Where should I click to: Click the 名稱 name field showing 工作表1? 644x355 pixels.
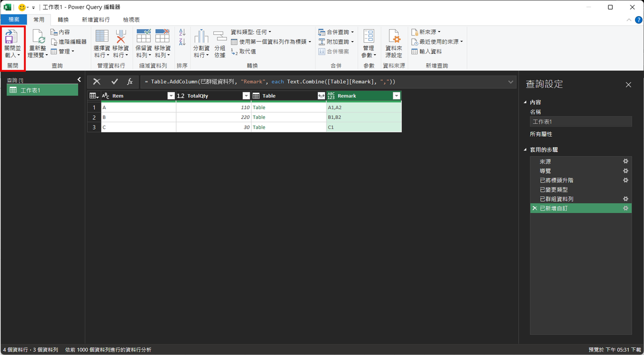click(x=581, y=122)
